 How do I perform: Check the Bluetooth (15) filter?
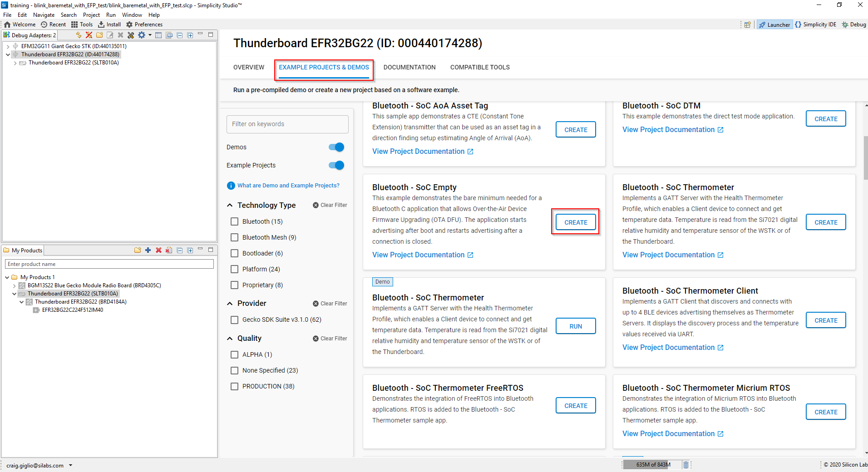coord(235,221)
